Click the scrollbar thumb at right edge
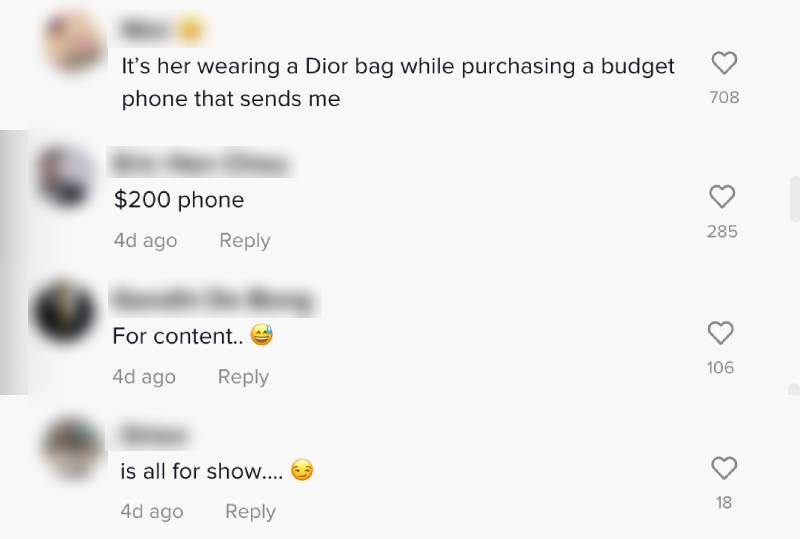The width and height of the screenshot is (800, 539). 795,199
